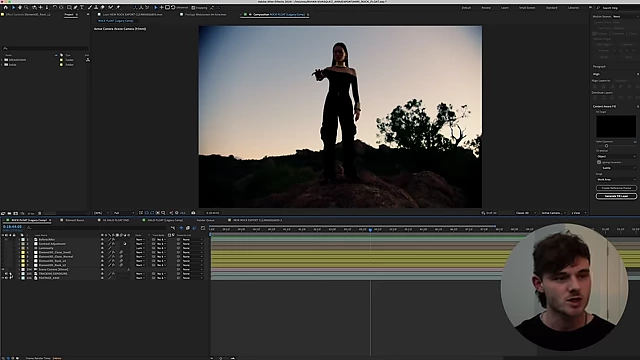The image size is (640, 360).
Task: Select the Roto Brush tool
Action: (110, 7)
